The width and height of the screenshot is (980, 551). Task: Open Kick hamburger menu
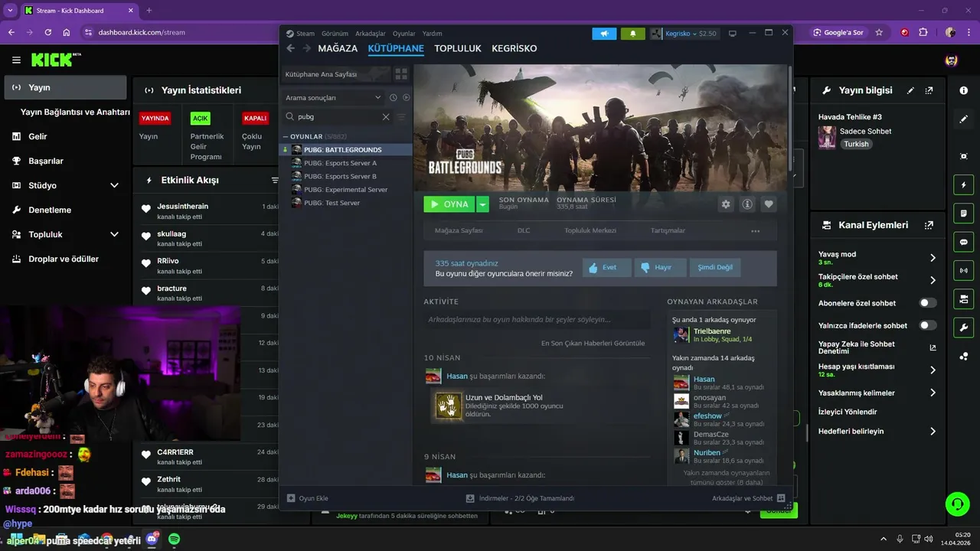(16, 60)
